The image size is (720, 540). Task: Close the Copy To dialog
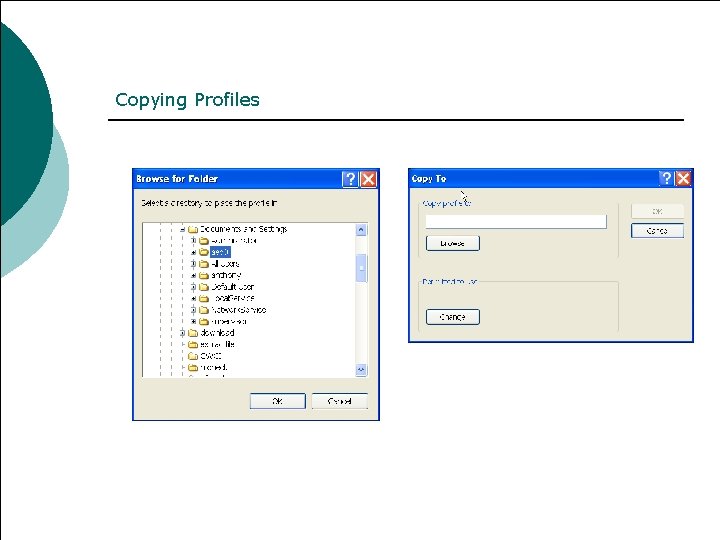(683, 178)
